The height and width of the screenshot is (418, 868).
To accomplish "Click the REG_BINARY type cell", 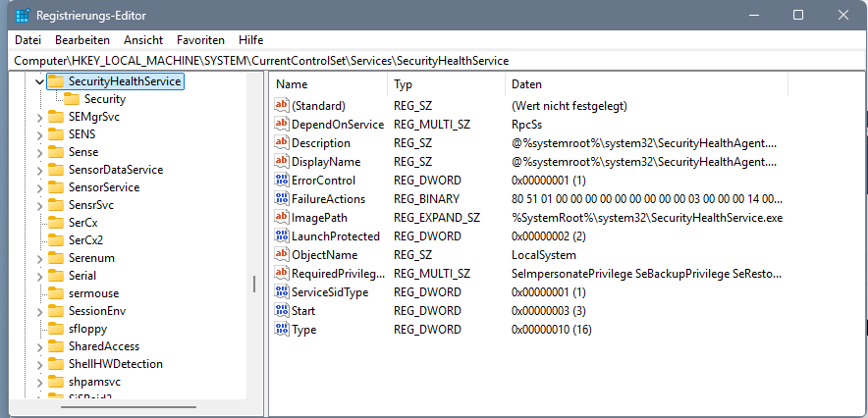I will point(426,198).
